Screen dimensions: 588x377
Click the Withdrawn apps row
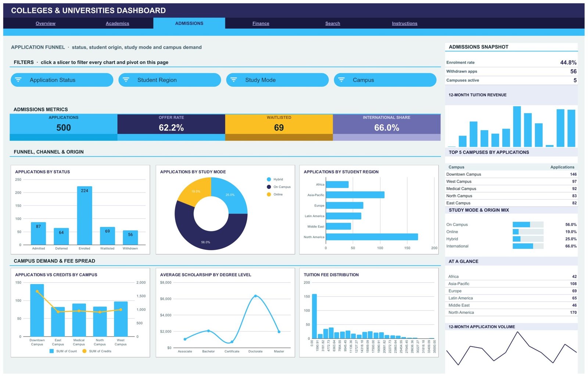(x=511, y=71)
